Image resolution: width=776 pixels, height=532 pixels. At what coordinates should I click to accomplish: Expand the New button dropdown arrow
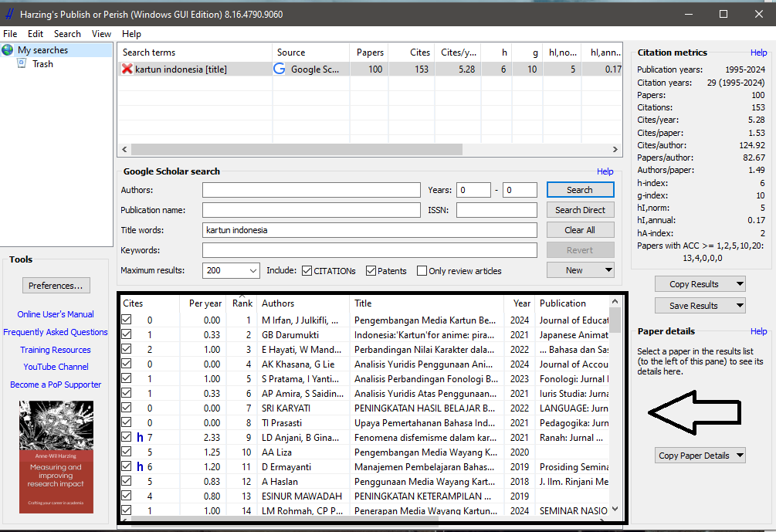point(608,270)
